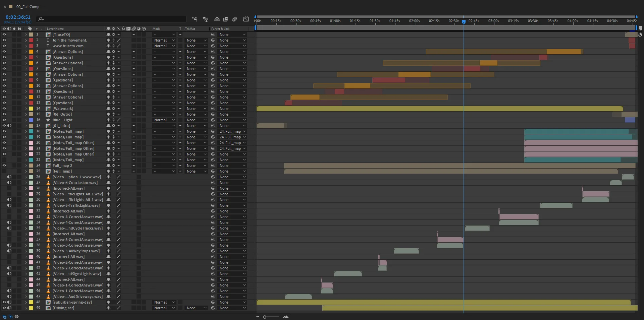This screenshot has width=644, height=320.
Task: Hide the [TruceTO] layer eye toggle
Action: click(x=4, y=35)
